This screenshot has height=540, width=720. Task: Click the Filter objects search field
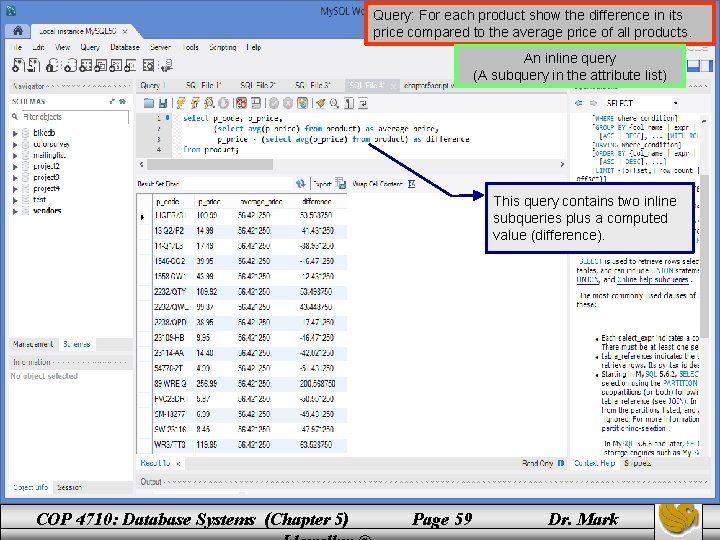[x=75, y=117]
